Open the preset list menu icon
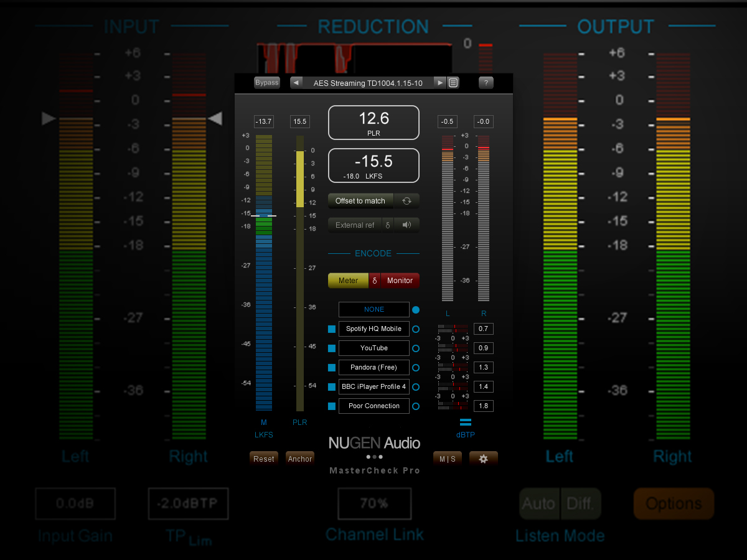Screen dimensions: 747x560 [x=453, y=82]
